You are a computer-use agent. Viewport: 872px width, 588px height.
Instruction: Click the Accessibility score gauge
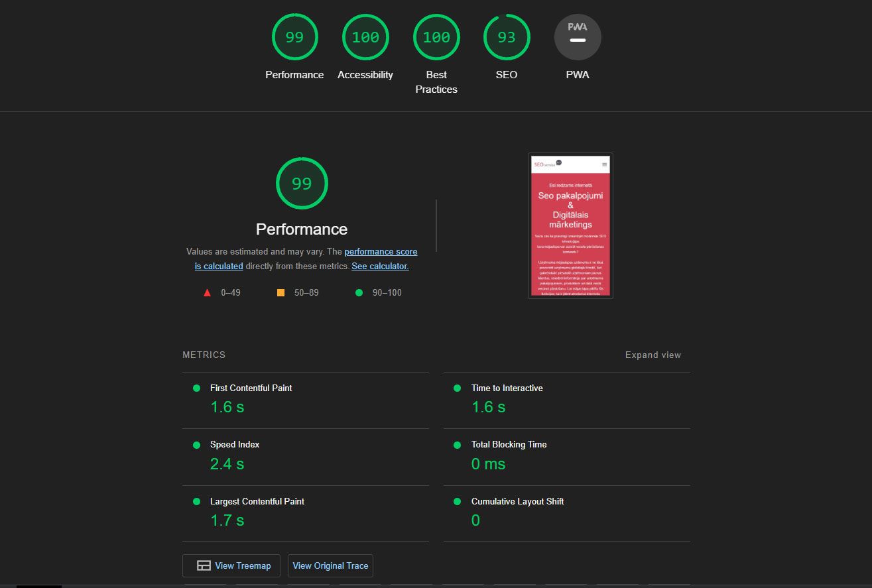click(365, 37)
